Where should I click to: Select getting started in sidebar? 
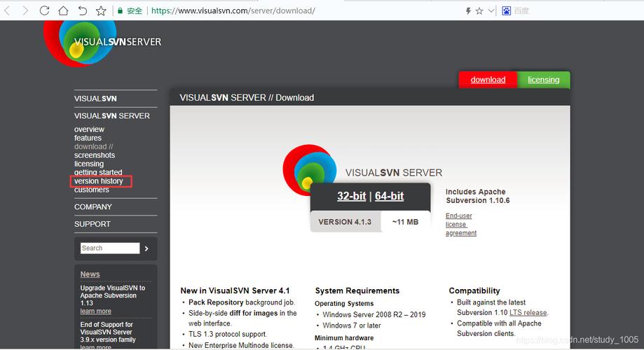pyautogui.click(x=97, y=172)
